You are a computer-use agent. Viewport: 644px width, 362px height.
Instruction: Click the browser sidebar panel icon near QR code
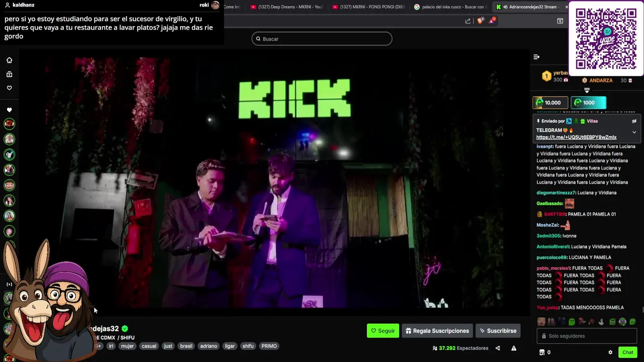coord(560,21)
